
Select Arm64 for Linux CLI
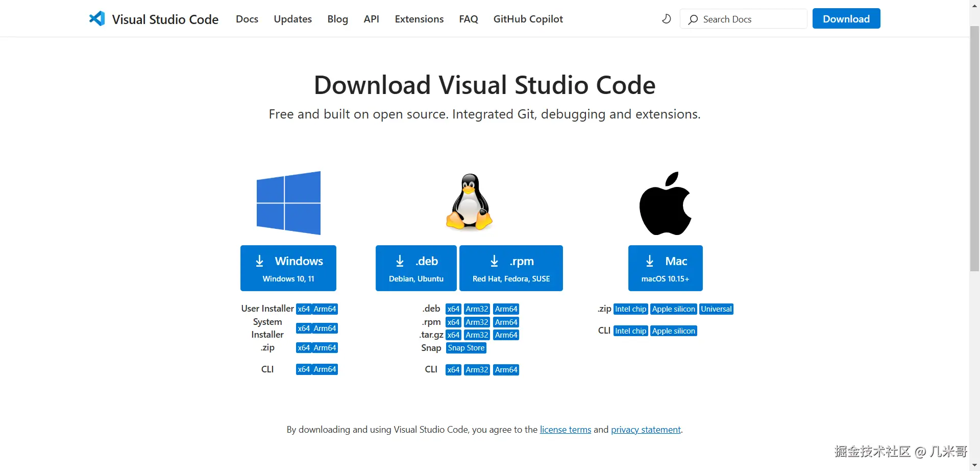pyautogui.click(x=506, y=370)
